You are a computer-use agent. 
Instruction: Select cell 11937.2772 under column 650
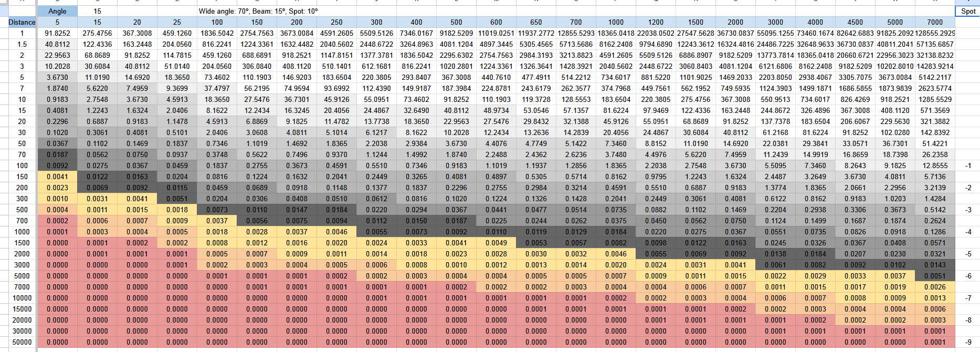pos(536,33)
